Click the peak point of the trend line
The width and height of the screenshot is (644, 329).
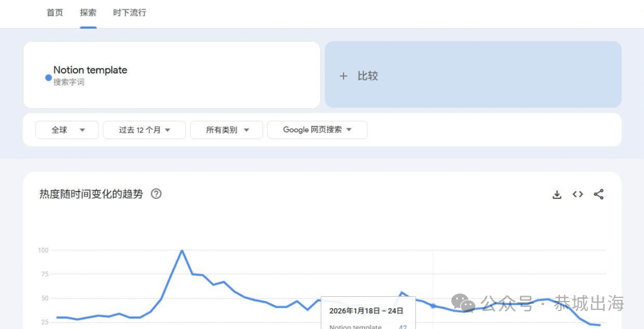point(181,250)
